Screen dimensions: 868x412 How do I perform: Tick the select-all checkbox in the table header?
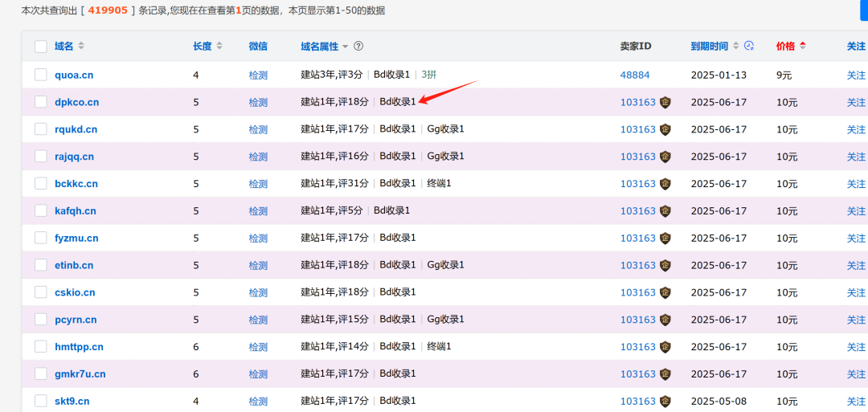tap(40, 47)
